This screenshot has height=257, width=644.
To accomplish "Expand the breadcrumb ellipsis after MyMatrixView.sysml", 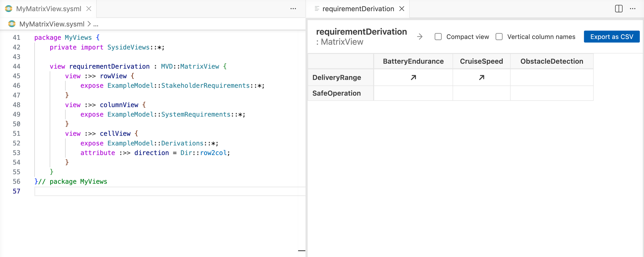I will pos(96,24).
